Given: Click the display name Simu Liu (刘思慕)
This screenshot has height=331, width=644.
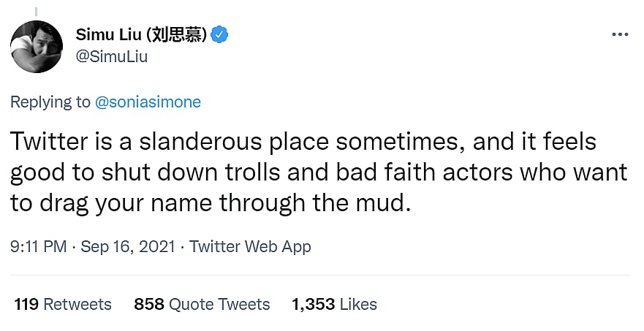Looking at the screenshot, I should [x=142, y=34].
